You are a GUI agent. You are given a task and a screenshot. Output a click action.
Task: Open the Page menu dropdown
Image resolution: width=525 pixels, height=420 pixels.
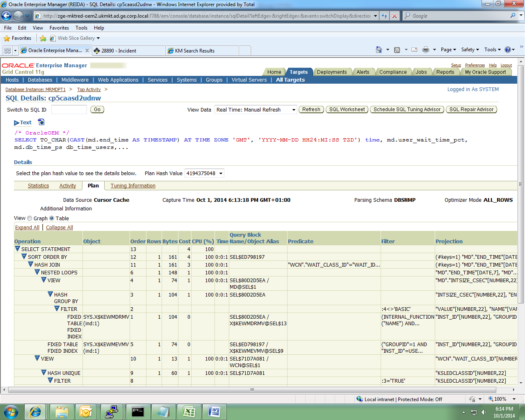(448, 50)
